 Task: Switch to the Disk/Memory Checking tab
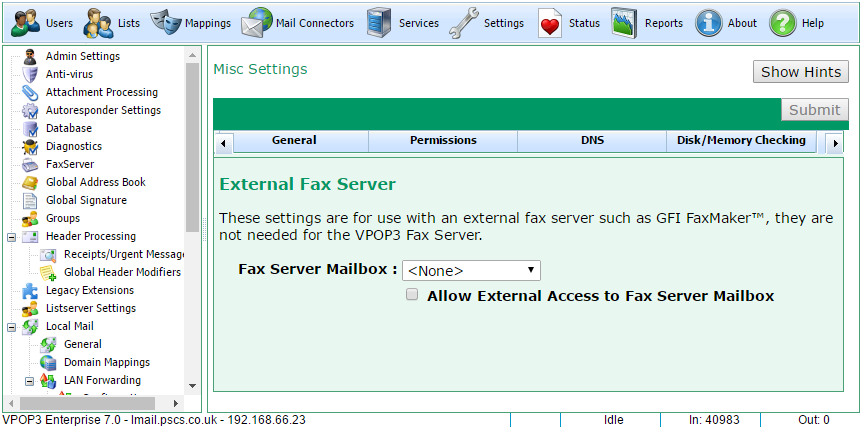[x=741, y=141]
